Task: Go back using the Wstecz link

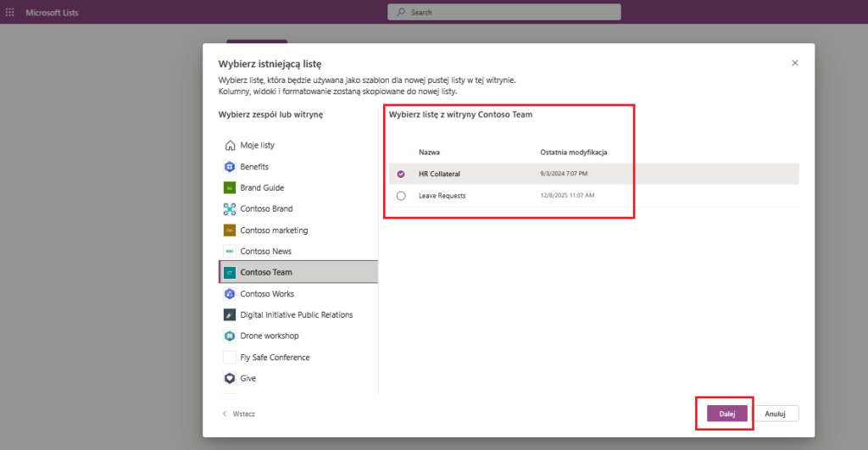Action: coord(239,414)
